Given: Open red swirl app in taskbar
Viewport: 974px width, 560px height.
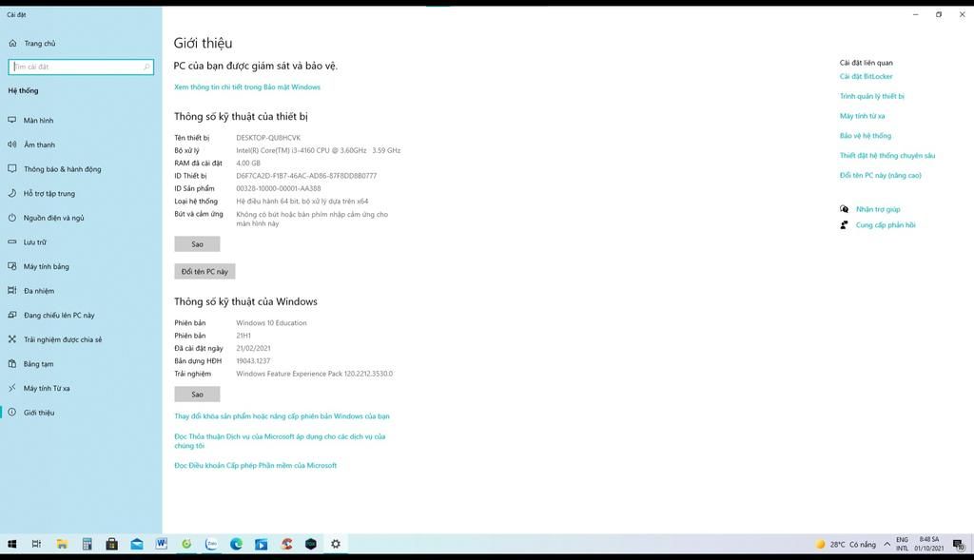Looking at the screenshot, I should [x=286, y=544].
